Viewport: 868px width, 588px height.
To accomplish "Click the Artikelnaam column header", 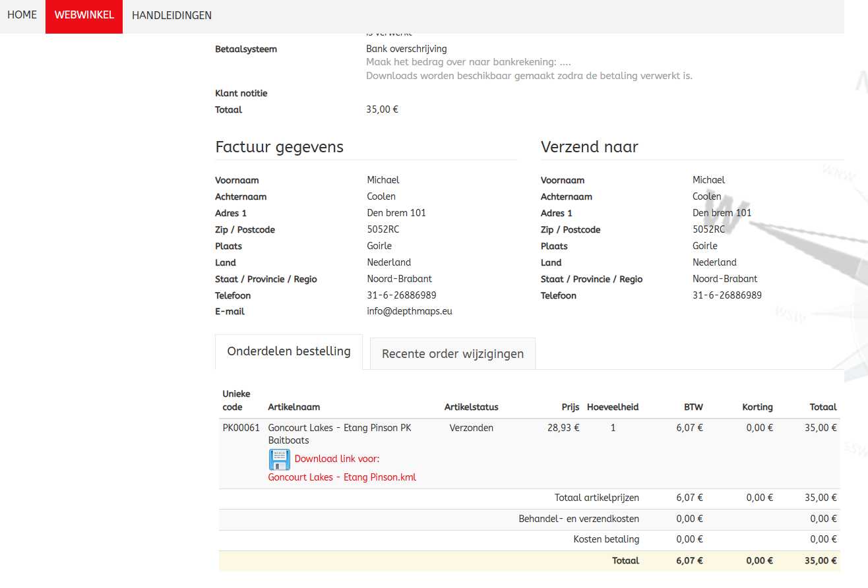I will [294, 407].
